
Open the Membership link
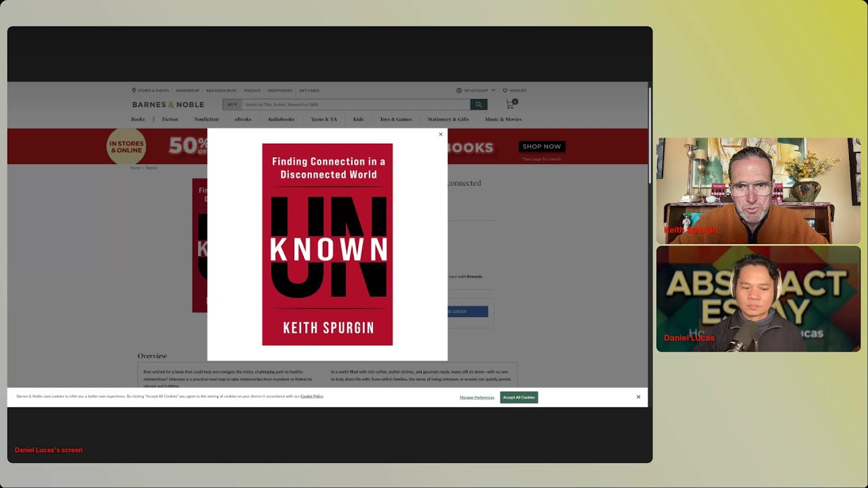tap(187, 90)
